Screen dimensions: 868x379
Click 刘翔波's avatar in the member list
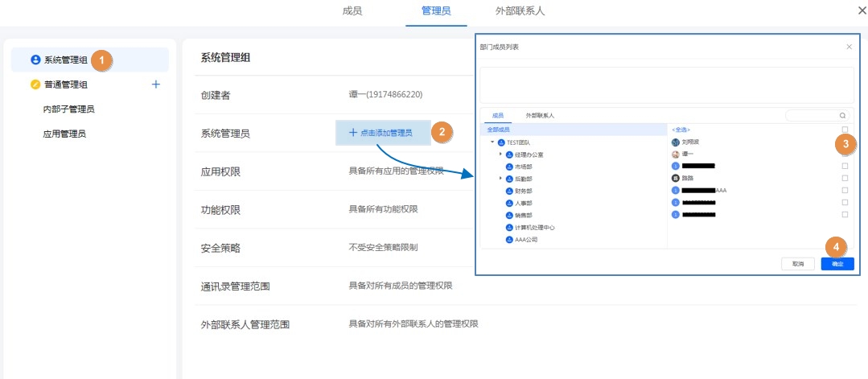click(676, 141)
